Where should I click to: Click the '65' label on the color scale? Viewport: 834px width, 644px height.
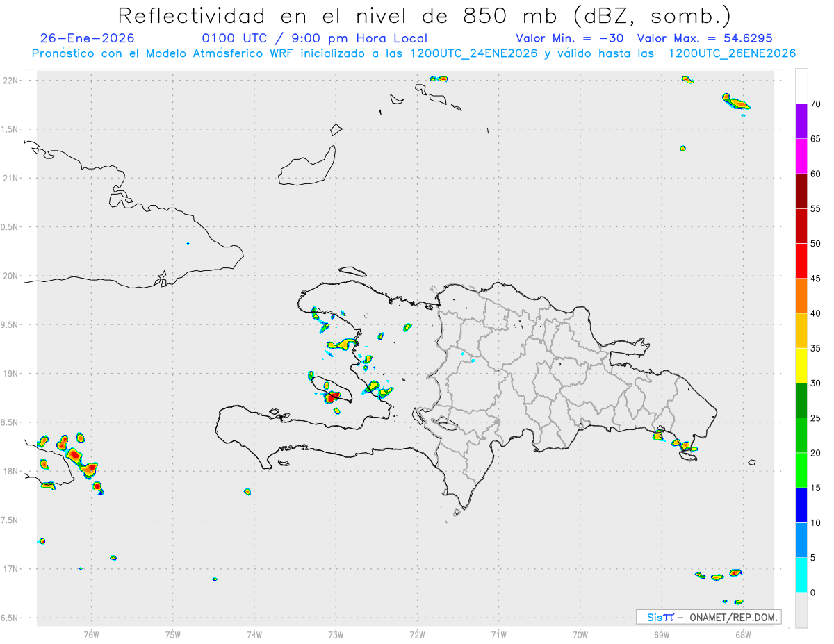coord(815,139)
